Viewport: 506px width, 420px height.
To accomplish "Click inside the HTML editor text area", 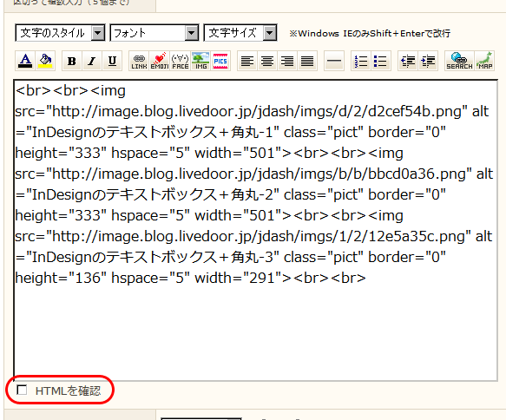I will tap(255, 230).
